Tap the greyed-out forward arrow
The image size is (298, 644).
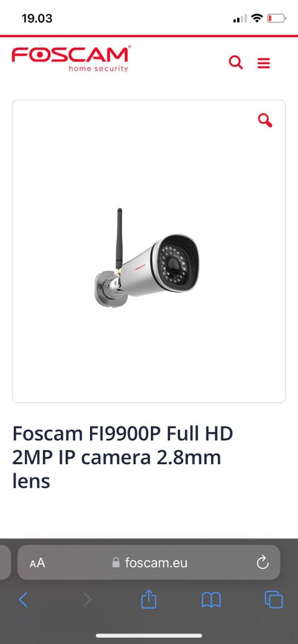click(87, 599)
